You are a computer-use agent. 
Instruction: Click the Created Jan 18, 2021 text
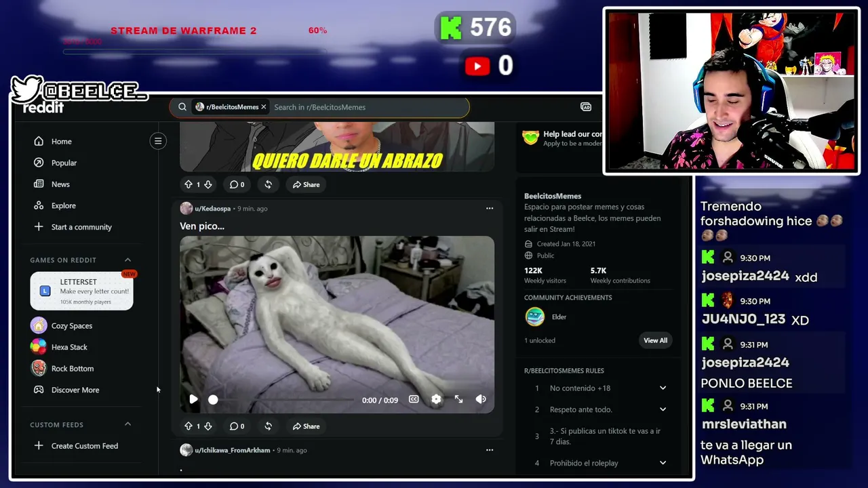point(566,244)
